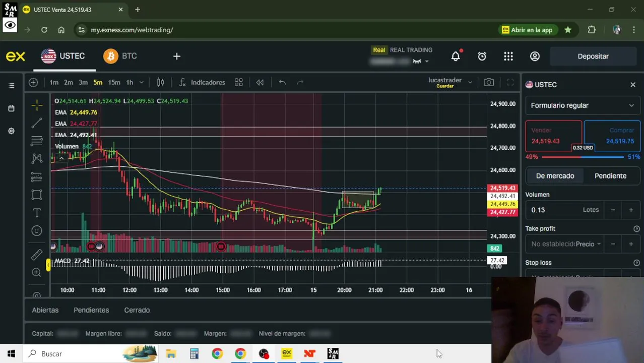Select the 2m timeframe
The width and height of the screenshot is (644, 363).
click(69, 82)
